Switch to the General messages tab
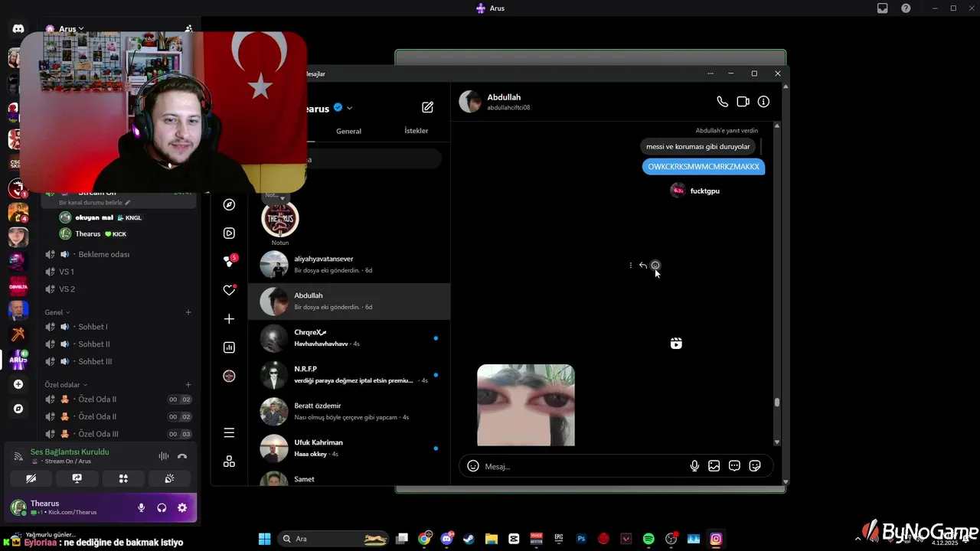 coord(348,131)
